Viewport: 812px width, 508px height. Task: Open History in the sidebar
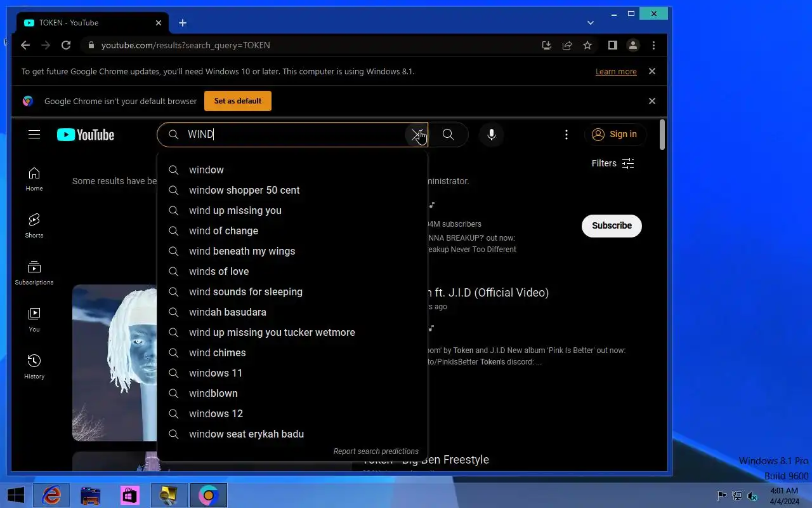coord(34,367)
